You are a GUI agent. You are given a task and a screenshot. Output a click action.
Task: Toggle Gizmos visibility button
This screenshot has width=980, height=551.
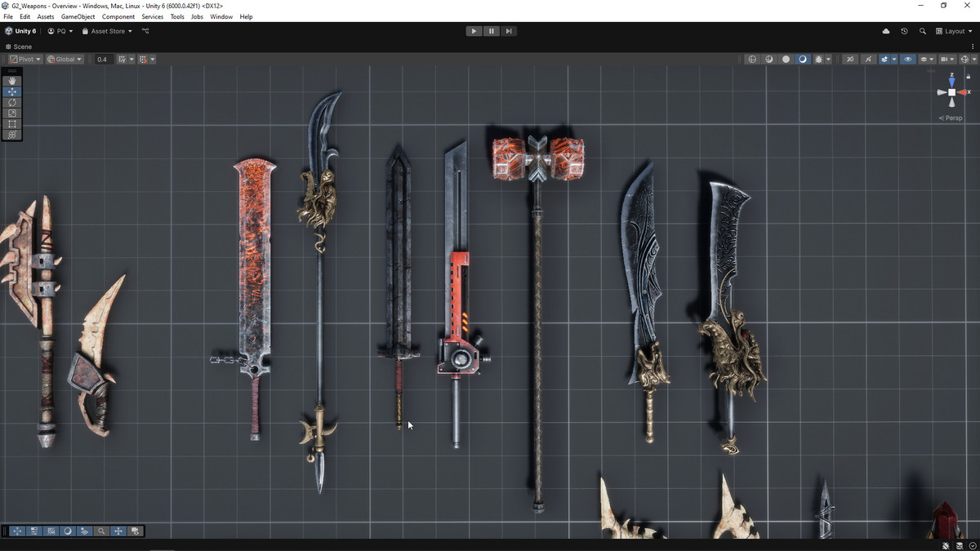click(964, 59)
